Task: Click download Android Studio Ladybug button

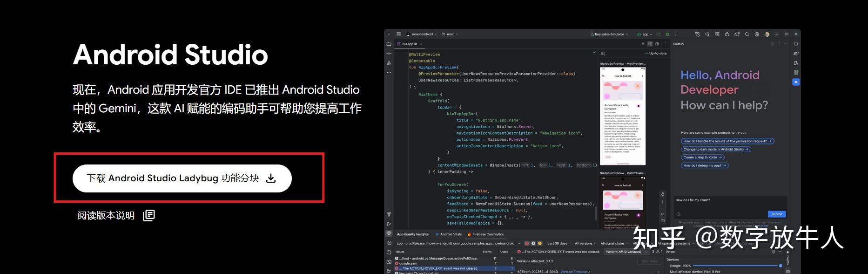Action: [182, 178]
